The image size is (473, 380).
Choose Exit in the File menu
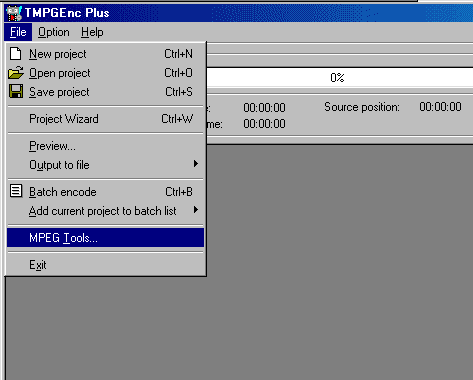point(105,265)
